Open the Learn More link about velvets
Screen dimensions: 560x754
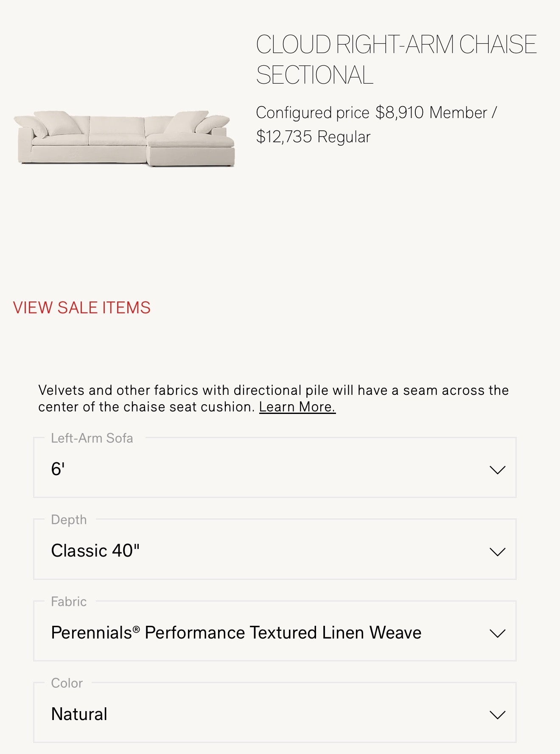tap(297, 407)
